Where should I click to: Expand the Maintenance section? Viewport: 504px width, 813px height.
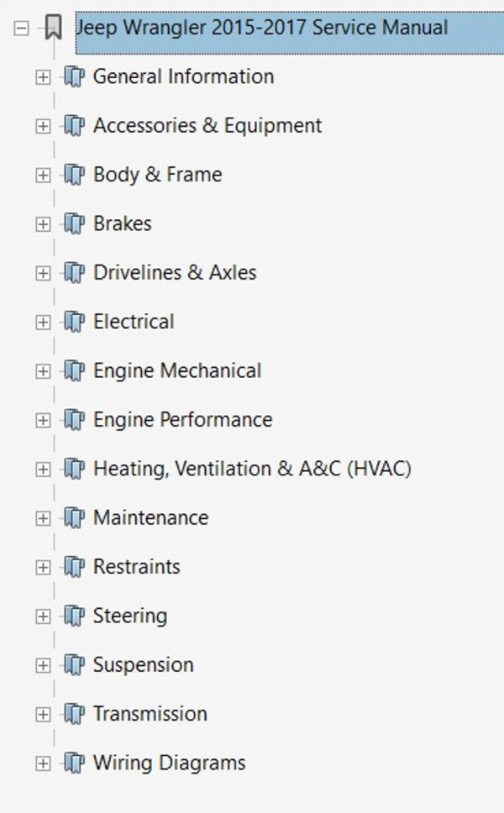pos(43,518)
